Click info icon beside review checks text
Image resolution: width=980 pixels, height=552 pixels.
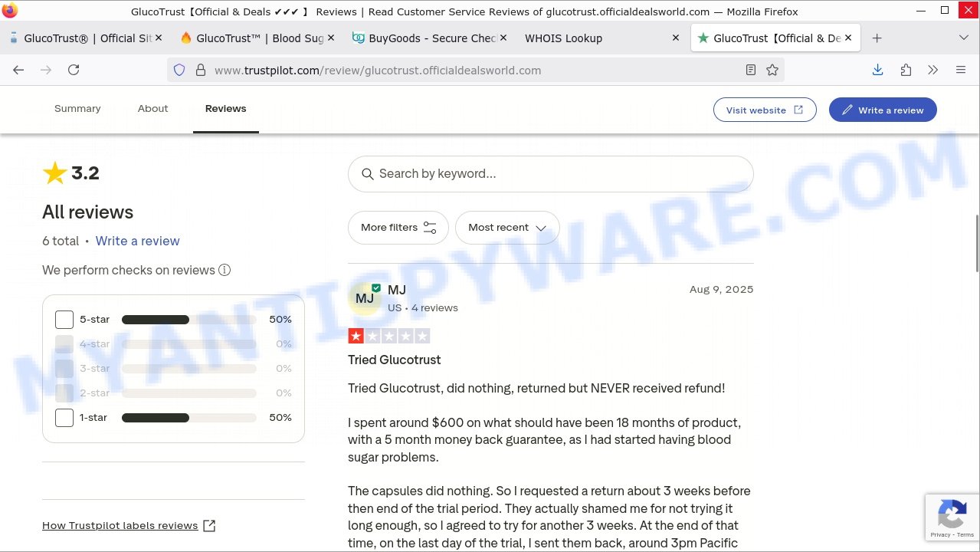click(225, 270)
